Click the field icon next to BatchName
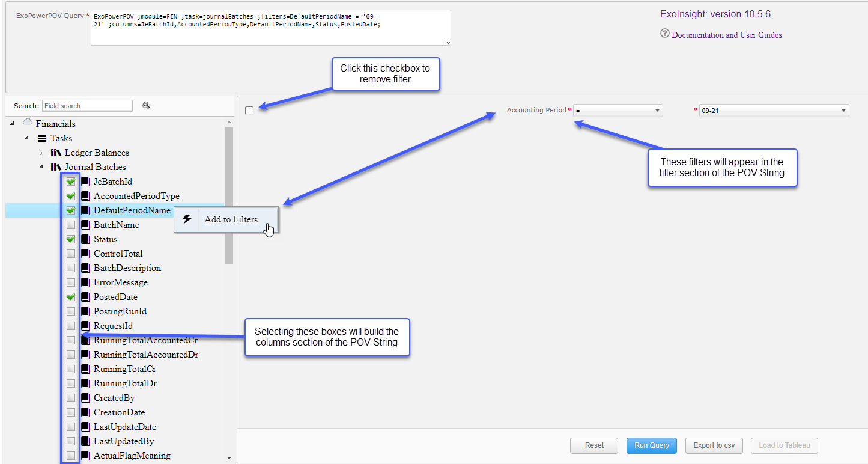 [x=85, y=224]
